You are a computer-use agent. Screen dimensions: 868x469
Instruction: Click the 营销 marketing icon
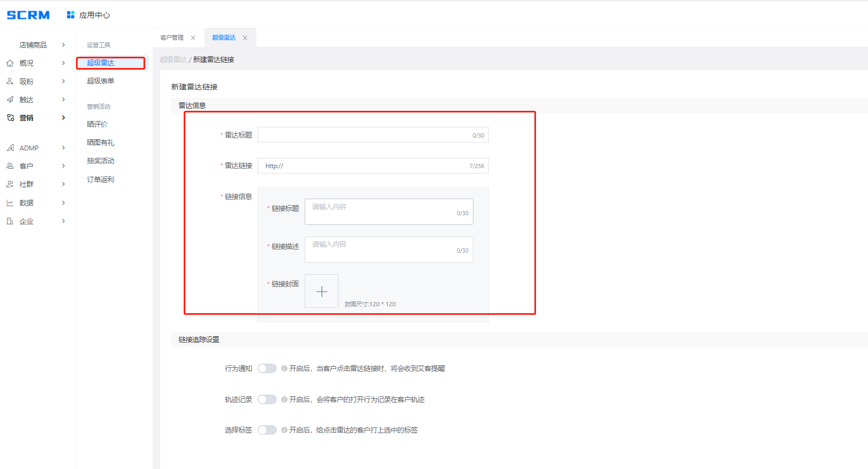coord(10,118)
